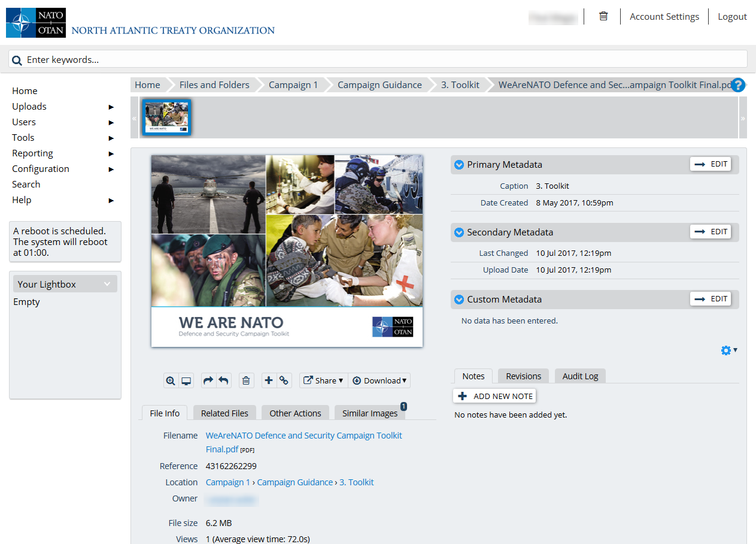The height and width of the screenshot is (544, 756).
Task: Open the Campaign Guidance location link
Action: (x=295, y=482)
